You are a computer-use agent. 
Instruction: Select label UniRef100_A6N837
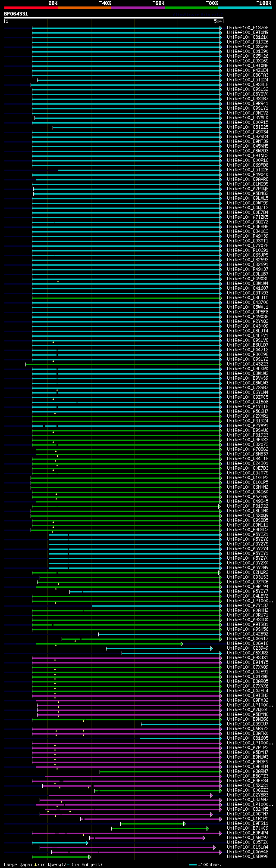[248, 454]
